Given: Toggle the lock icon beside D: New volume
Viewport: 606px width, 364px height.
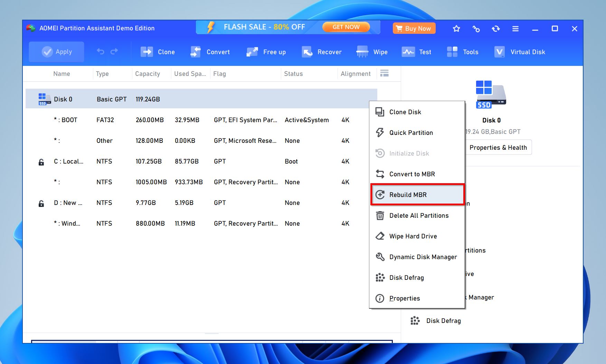Looking at the screenshot, I should [41, 203].
